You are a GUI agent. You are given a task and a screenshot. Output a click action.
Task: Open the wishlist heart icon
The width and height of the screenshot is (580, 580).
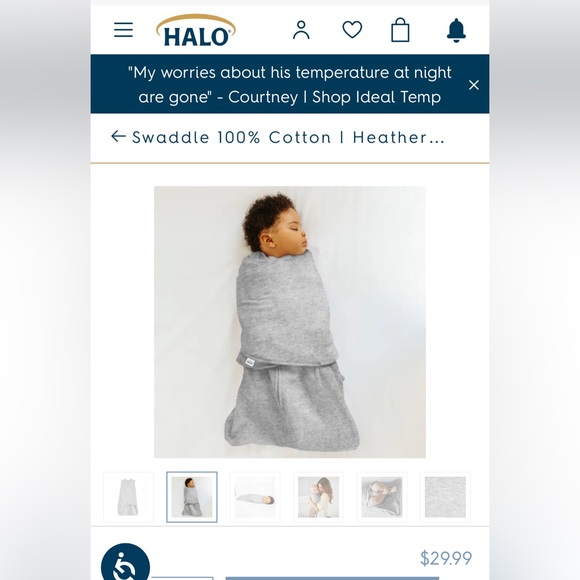click(x=352, y=30)
